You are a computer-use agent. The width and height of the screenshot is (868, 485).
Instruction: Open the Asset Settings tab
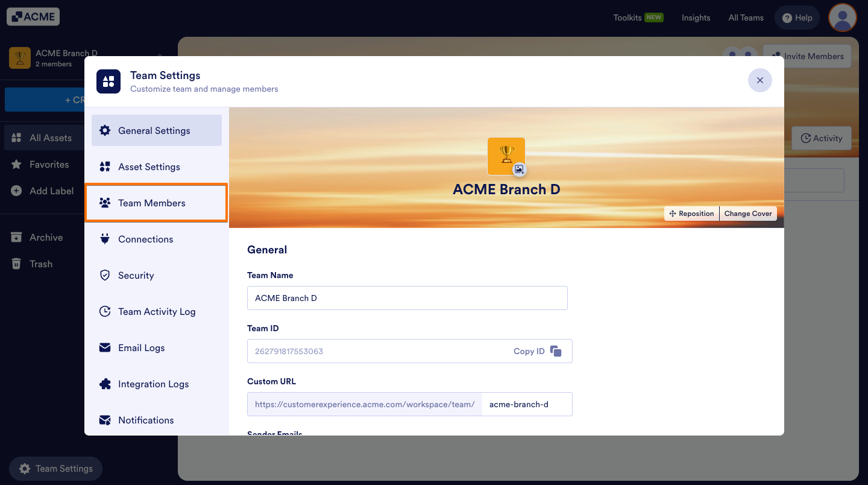[156, 166]
